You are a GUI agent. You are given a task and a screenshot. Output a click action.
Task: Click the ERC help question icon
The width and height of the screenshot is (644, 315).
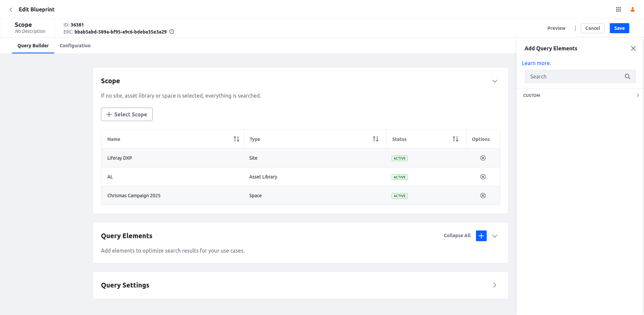[x=172, y=32]
